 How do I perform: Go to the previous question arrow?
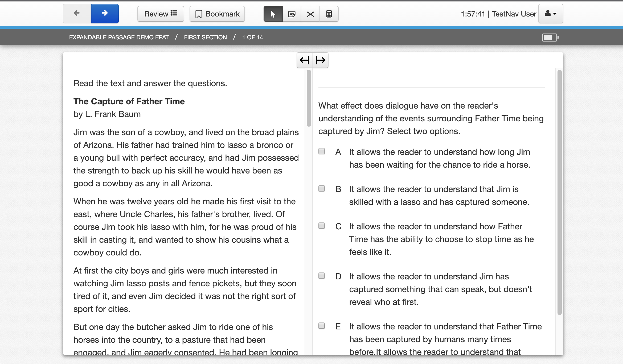pos(77,14)
